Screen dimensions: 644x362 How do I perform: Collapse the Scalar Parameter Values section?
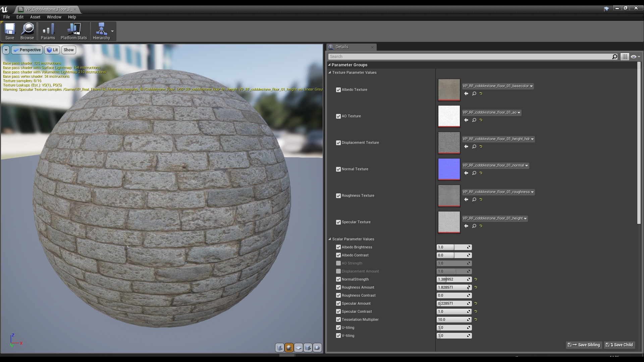tap(329, 239)
